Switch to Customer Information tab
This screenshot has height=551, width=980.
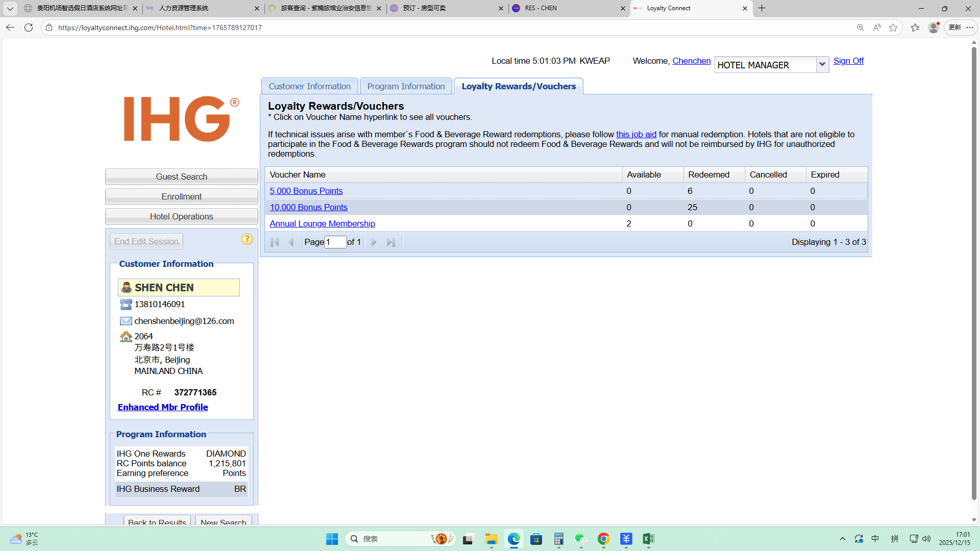click(x=309, y=86)
